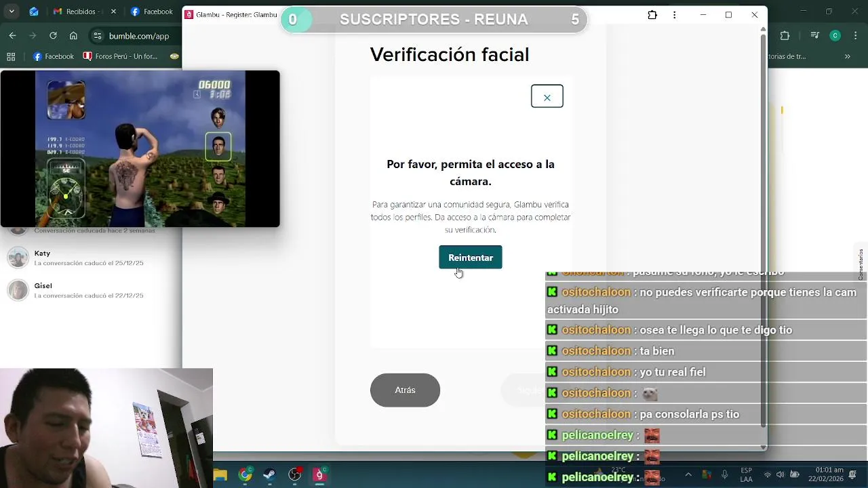Open Chrome from the taskbar
Viewport: 868px width, 488px height.
[245, 475]
